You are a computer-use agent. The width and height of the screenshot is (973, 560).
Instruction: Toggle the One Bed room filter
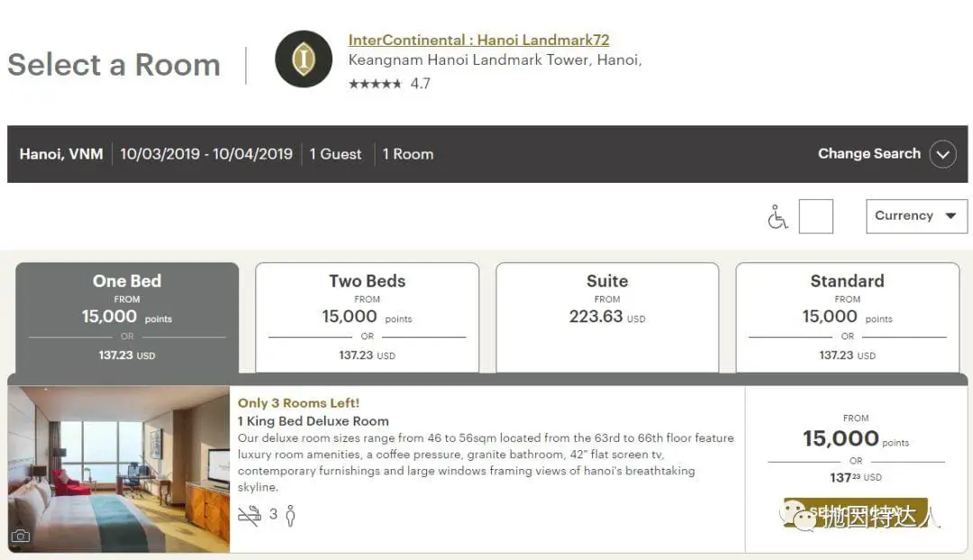tap(126, 315)
